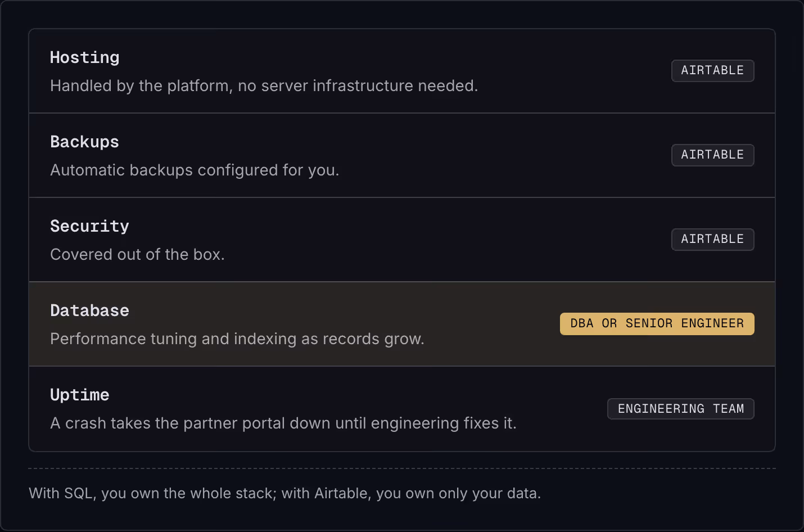
Task: Click 'Handled by the platform' description text
Action: tap(264, 85)
